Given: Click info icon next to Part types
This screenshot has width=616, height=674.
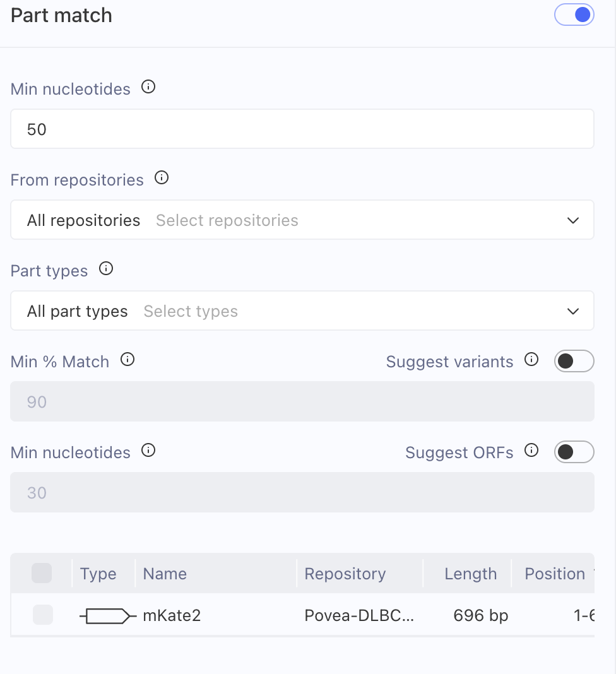Looking at the screenshot, I should point(106,269).
